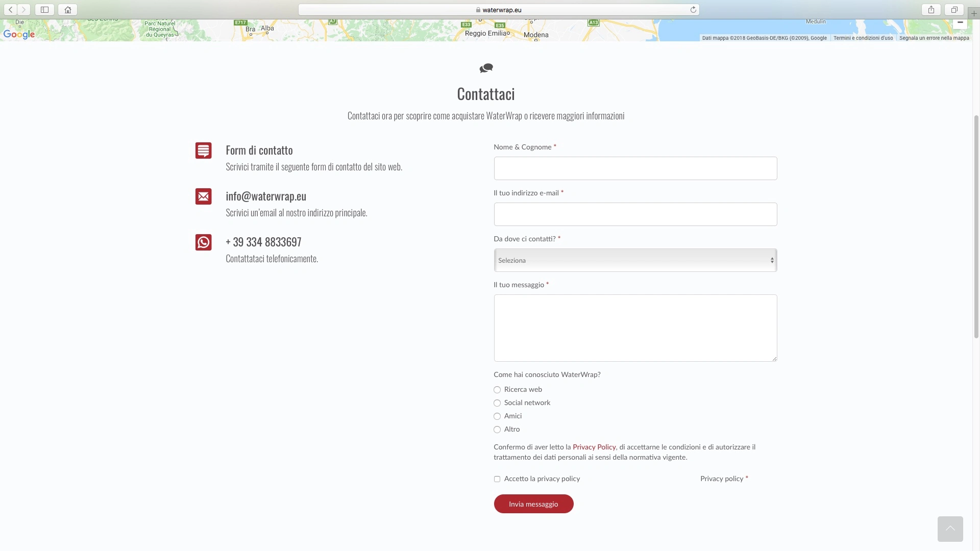The width and height of the screenshot is (980, 551).
Task: Click inside Il tuo messaggio textarea
Action: tap(635, 328)
